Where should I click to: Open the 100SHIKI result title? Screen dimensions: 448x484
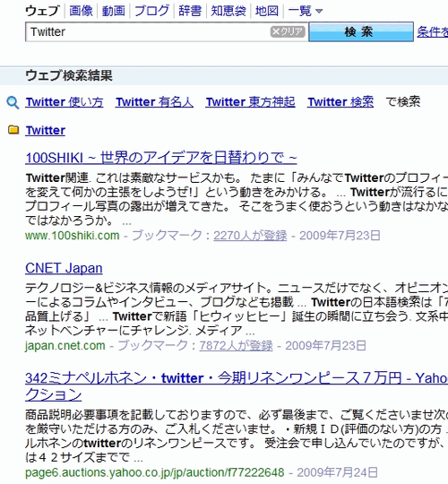pos(161,158)
